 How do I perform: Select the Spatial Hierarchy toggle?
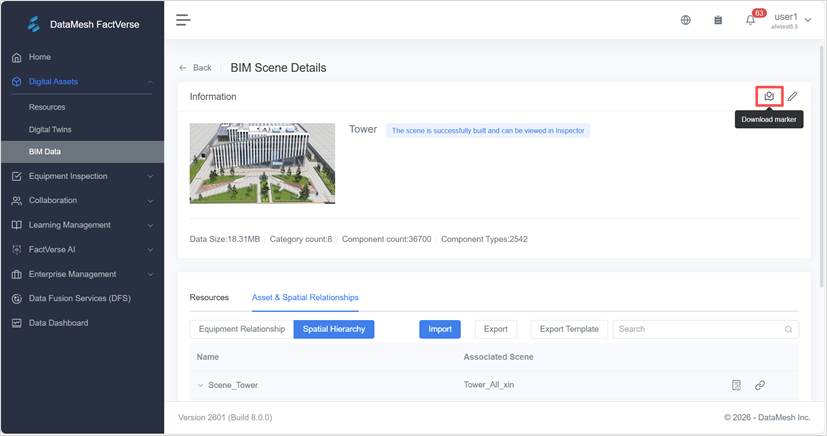[x=334, y=329]
